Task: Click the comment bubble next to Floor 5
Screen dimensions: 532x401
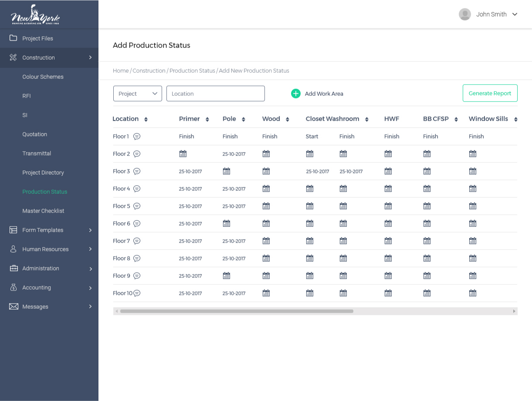Action: pos(137,206)
